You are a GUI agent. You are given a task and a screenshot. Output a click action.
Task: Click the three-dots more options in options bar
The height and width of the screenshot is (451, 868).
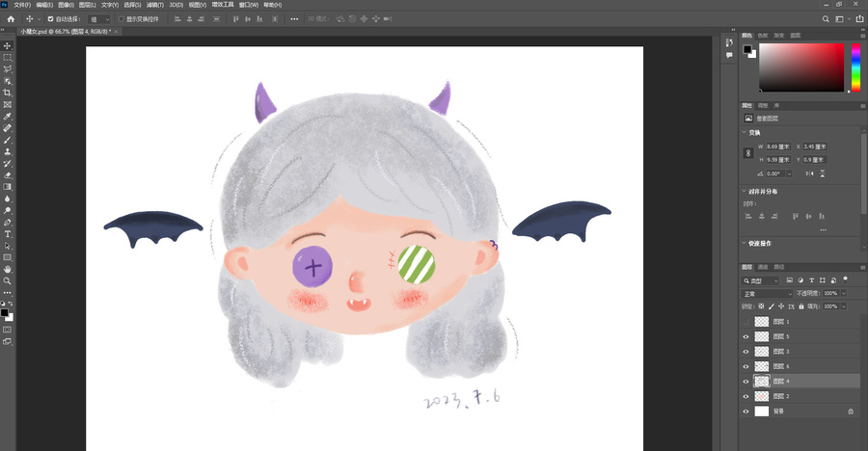[x=294, y=19]
